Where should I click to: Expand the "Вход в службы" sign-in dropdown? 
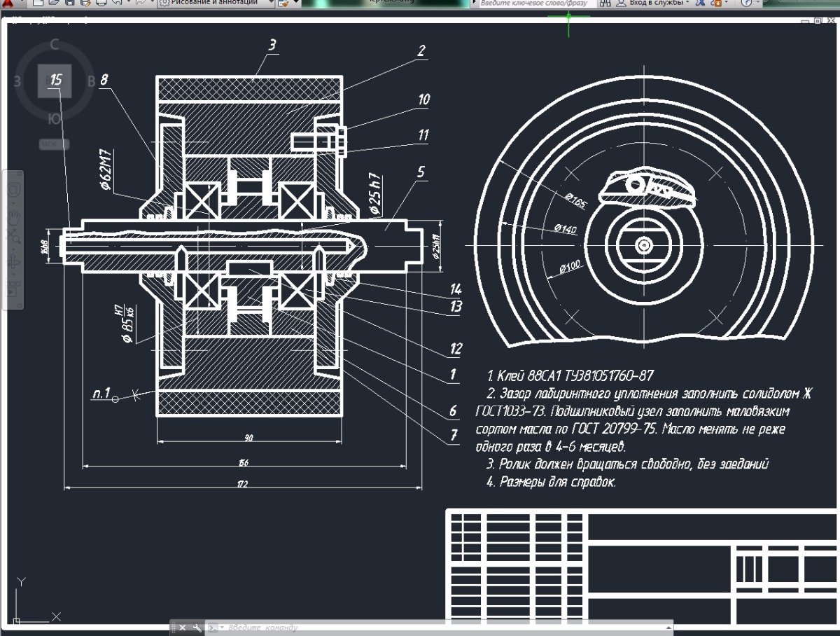657,3
